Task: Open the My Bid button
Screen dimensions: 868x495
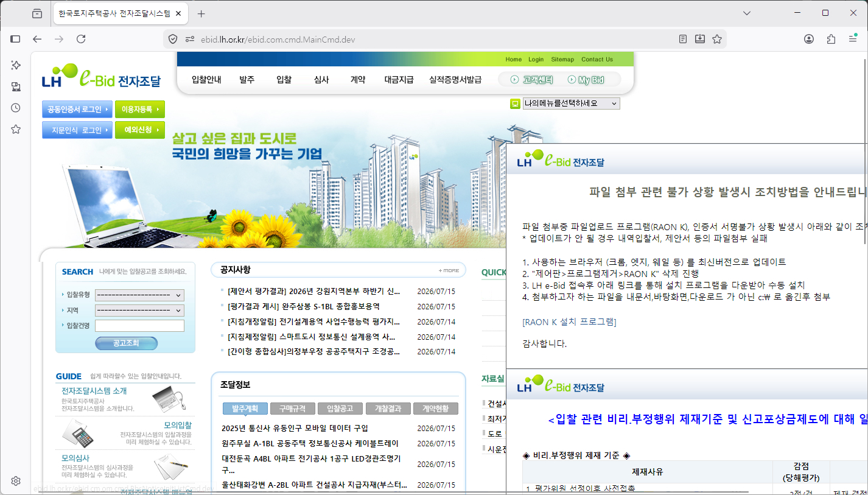Action: (586, 80)
